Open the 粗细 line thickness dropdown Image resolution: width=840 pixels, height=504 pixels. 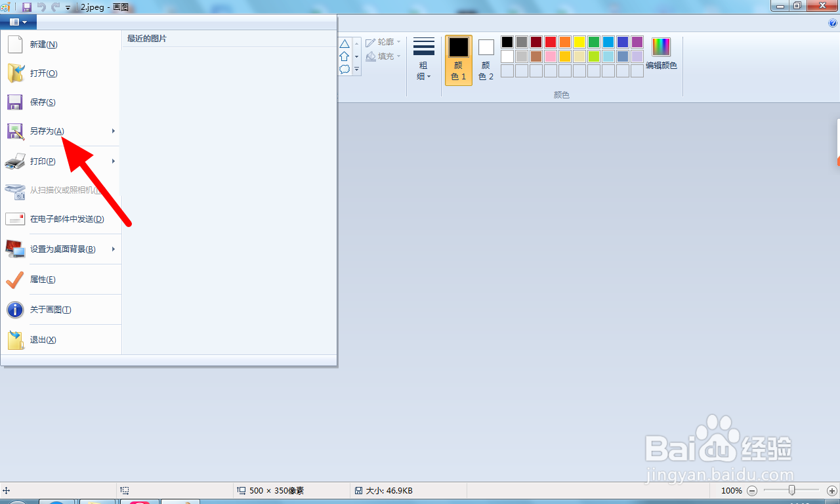click(x=424, y=60)
